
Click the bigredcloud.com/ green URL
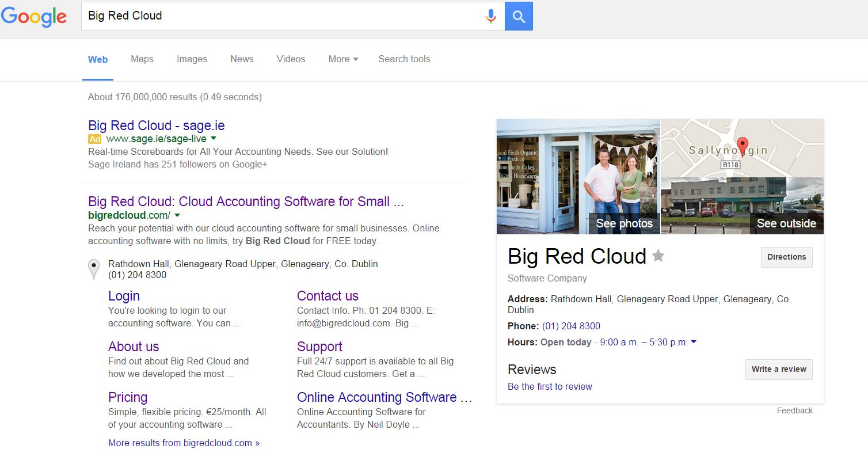point(130,215)
